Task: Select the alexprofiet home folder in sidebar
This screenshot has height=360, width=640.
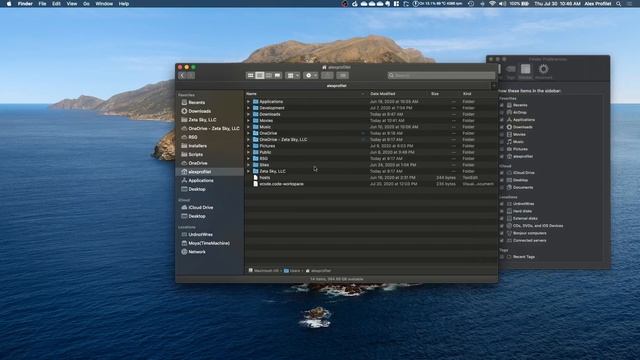Action: [210, 172]
